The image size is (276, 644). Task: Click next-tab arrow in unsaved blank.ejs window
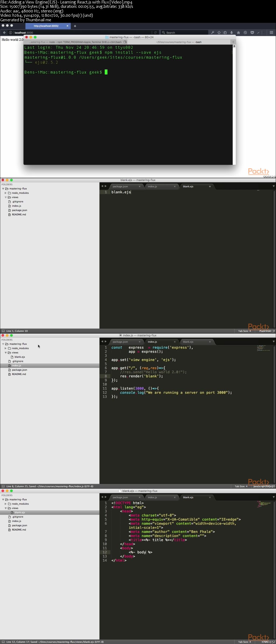coord(105,186)
